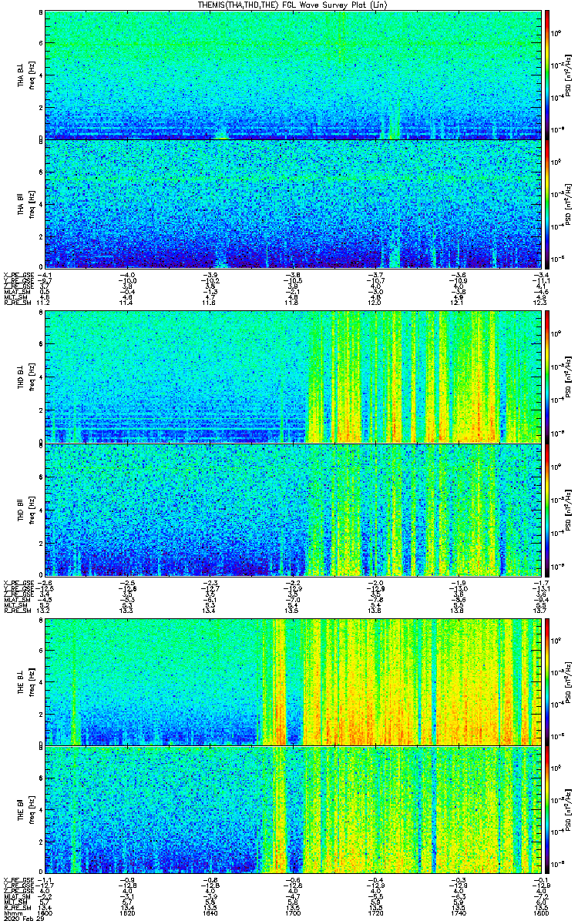
Task: Click inside the THD B-perpendicular spectrogram panel
Action: pos(293,377)
